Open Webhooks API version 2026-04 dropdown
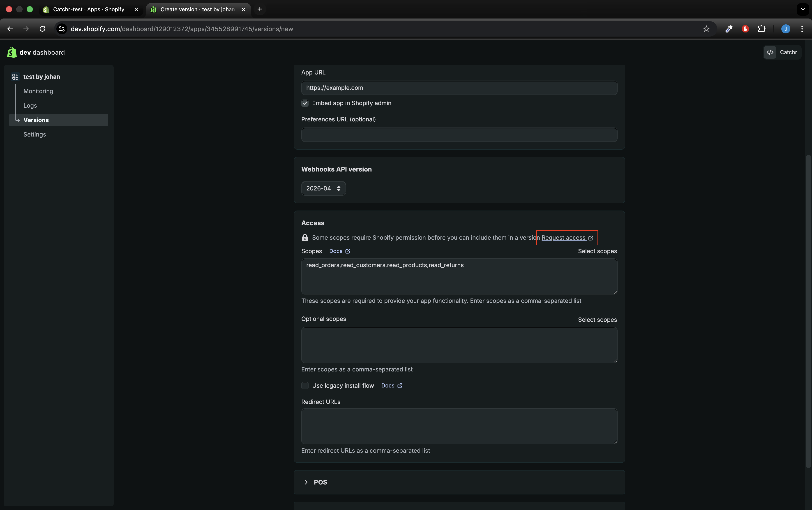Viewport: 812px width, 510px height. 323,188
